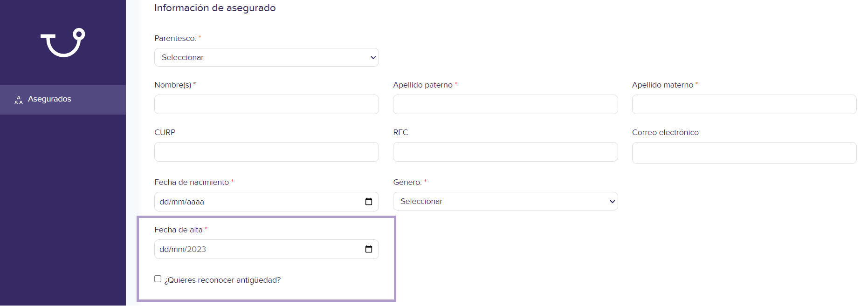Screen dimensions: 868x306
Task: Click inside the CURP input field
Action: coord(267,152)
